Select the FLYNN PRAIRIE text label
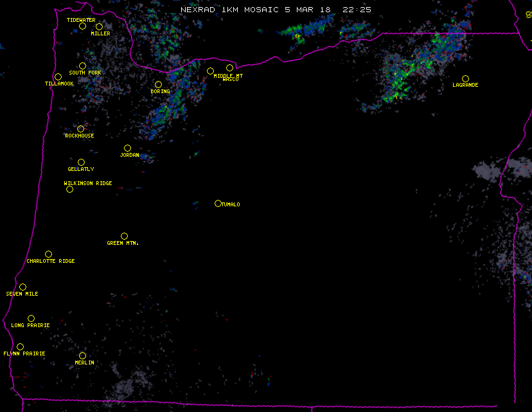The height and width of the screenshot is (412, 532). [x=24, y=354]
